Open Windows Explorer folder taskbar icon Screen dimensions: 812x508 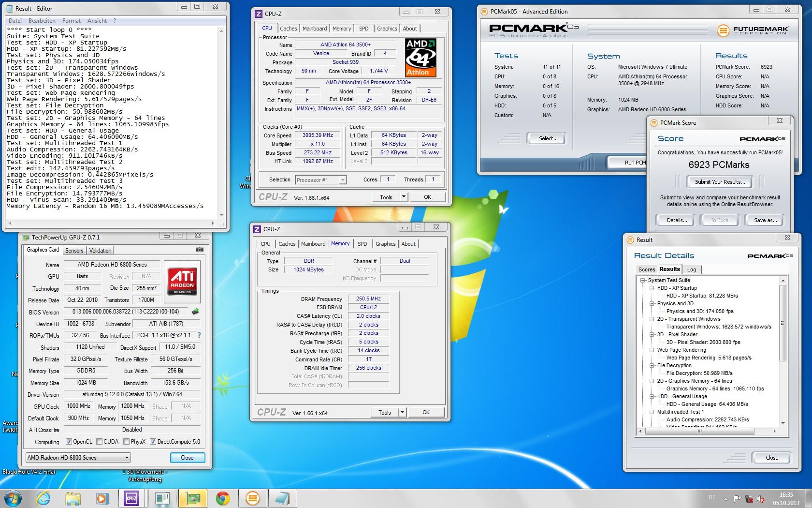72,498
